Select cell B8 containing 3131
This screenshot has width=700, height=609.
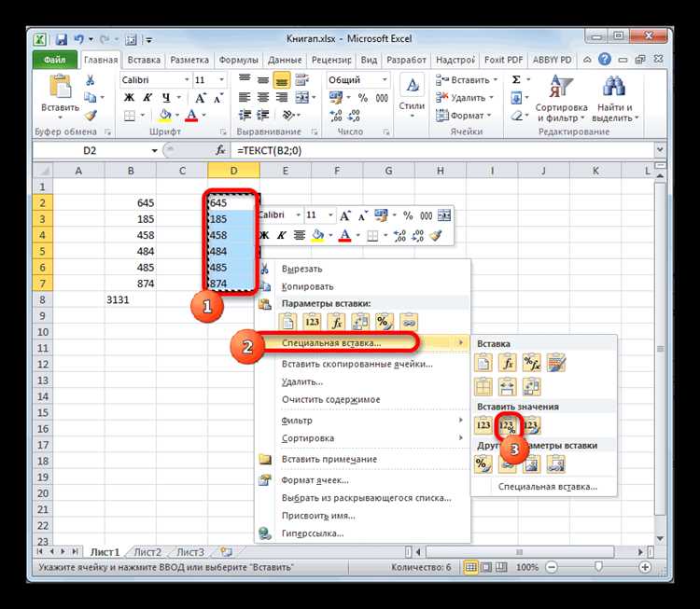pyautogui.click(x=131, y=299)
